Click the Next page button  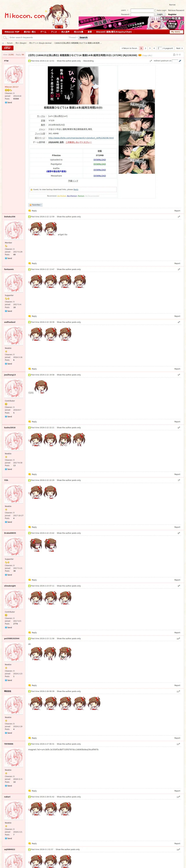click(179, 48)
